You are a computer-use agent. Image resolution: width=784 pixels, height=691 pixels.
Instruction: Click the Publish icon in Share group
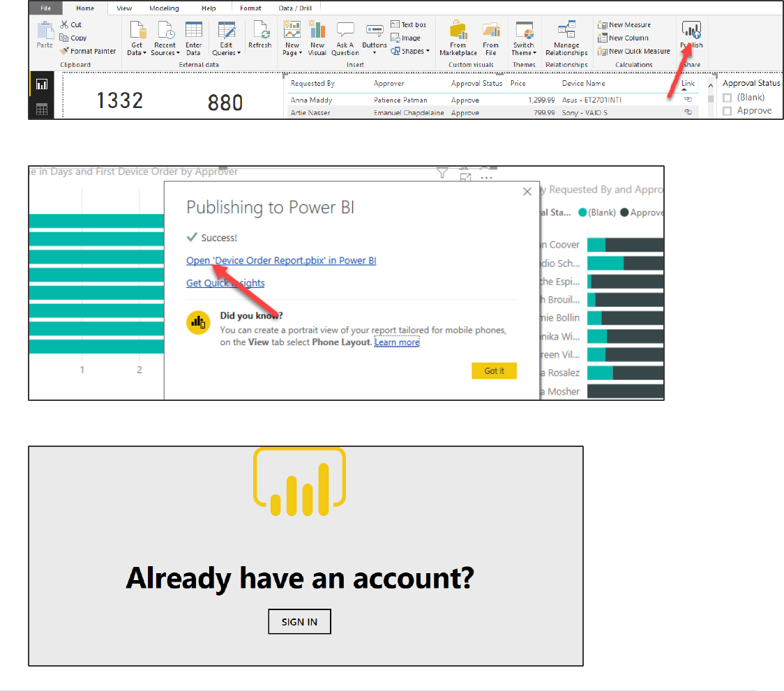(691, 30)
